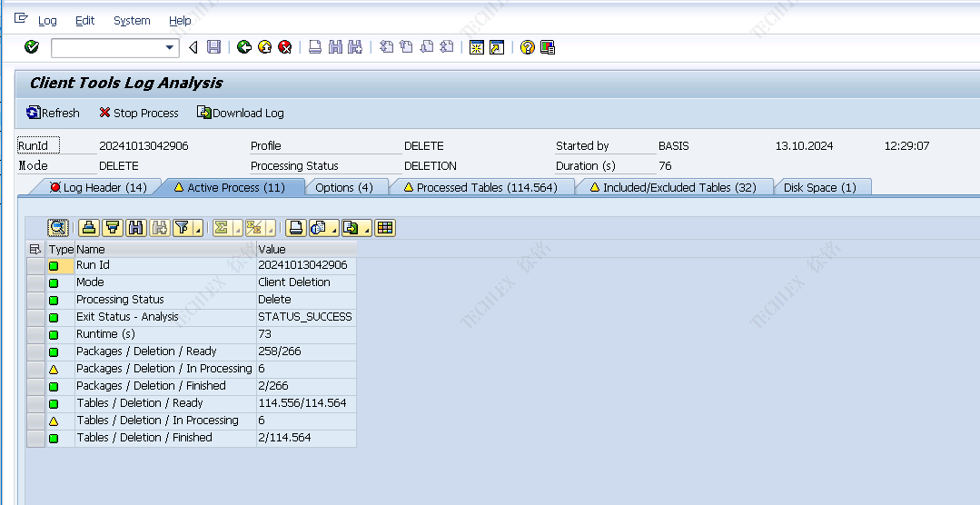The image size is (980, 505).
Task: Click the ALV grid print icon
Action: click(295, 228)
